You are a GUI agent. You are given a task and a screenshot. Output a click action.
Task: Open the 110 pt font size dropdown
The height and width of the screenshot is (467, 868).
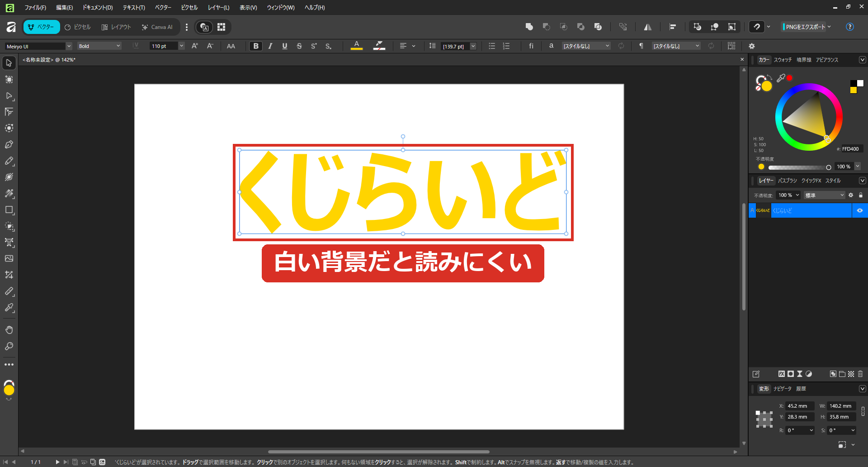coord(182,46)
